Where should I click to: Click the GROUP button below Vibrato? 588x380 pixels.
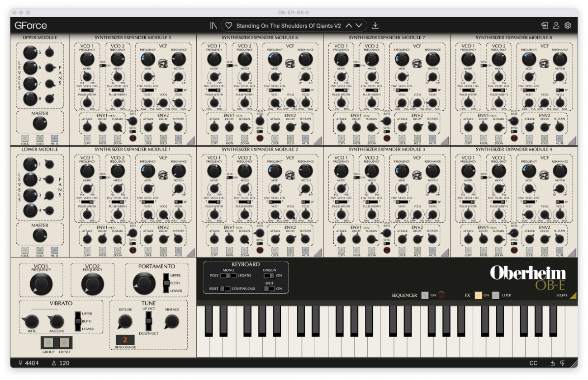coord(48,342)
